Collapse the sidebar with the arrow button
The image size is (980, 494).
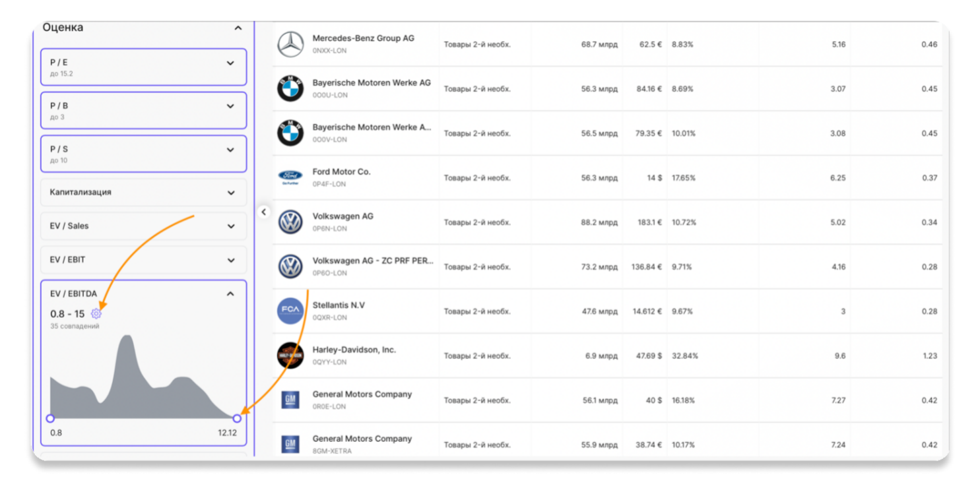pos(263,212)
